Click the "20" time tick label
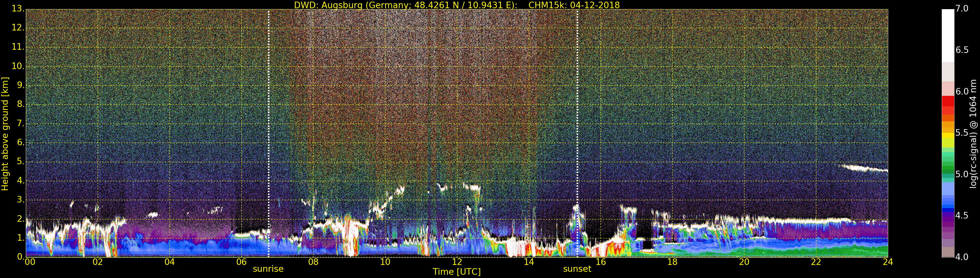The height and width of the screenshot is (278, 980). pyautogui.click(x=744, y=262)
